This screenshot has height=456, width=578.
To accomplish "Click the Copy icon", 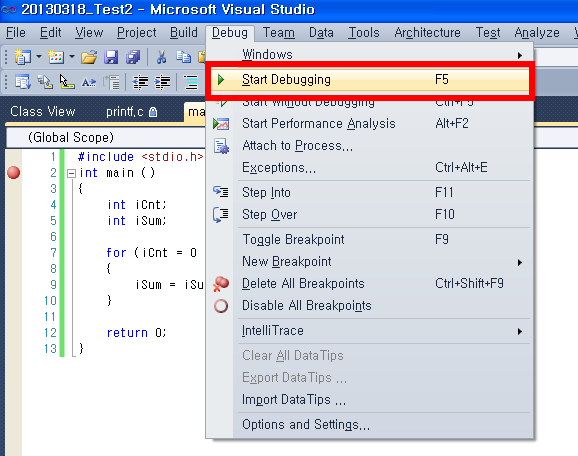I will [183, 57].
